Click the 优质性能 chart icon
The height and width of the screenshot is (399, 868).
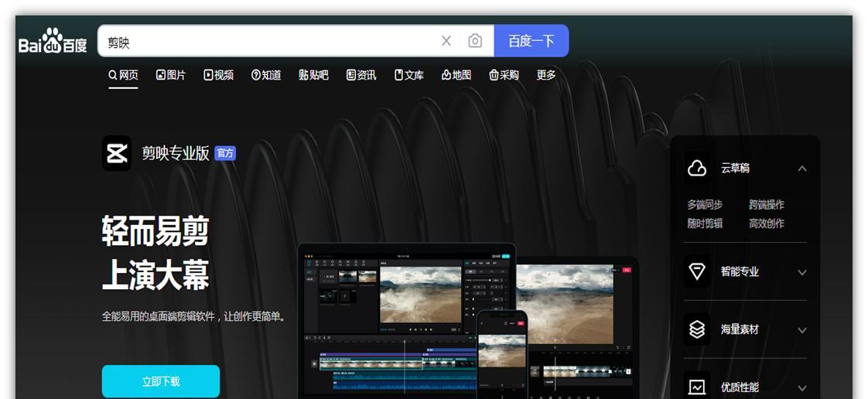696,387
